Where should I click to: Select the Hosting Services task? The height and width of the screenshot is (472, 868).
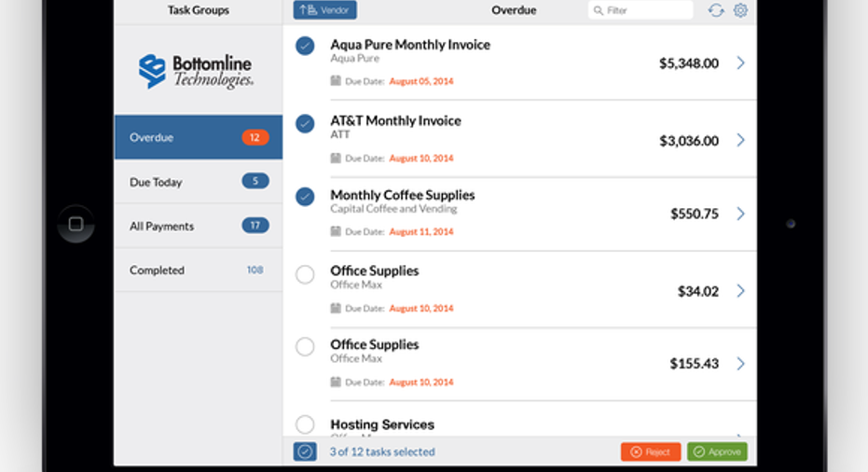[305, 424]
